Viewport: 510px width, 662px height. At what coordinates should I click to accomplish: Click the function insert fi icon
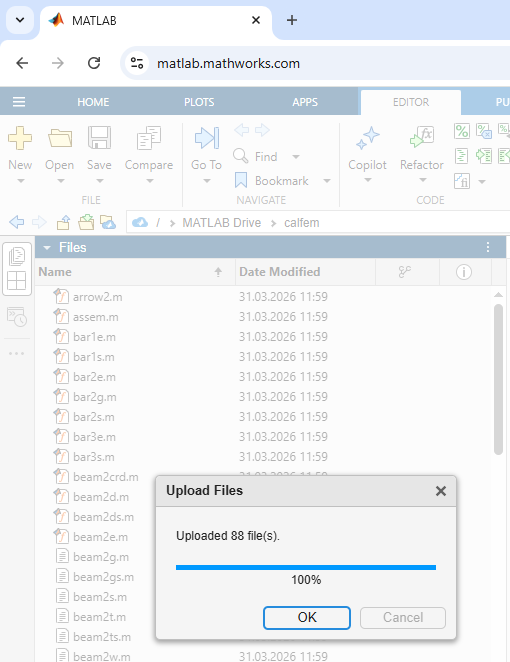(x=462, y=181)
